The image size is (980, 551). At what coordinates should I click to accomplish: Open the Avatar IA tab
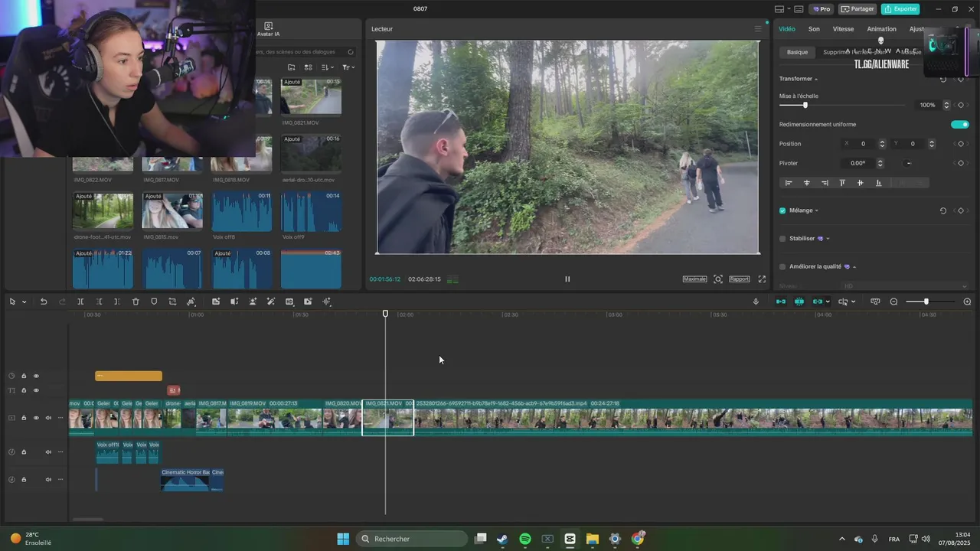click(268, 30)
